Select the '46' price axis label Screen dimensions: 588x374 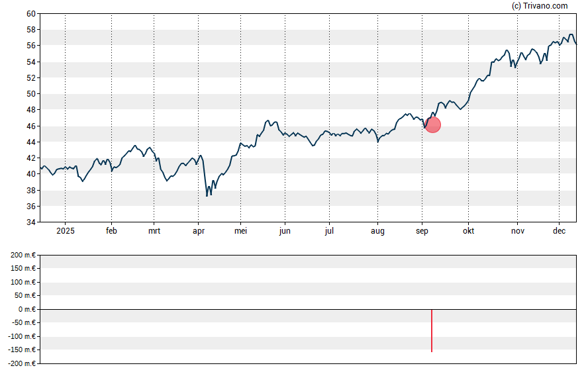(30, 126)
